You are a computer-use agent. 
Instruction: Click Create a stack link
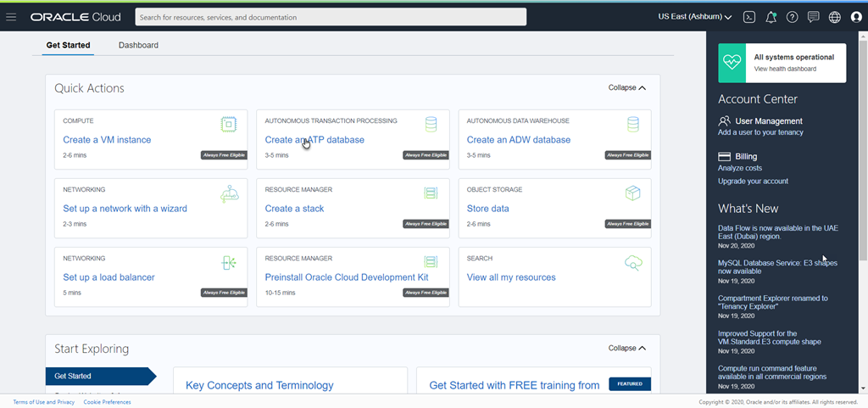294,209
